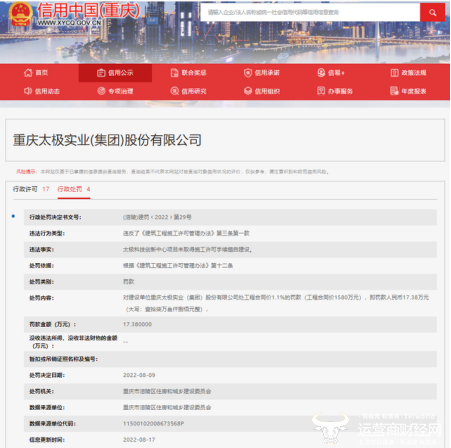The image size is (451, 448).
Task: Click the 信用动态 speaker icon
Action: [28, 91]
